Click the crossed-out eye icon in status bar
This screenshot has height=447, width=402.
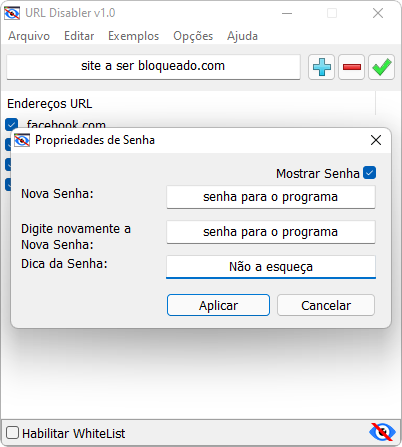382,432
